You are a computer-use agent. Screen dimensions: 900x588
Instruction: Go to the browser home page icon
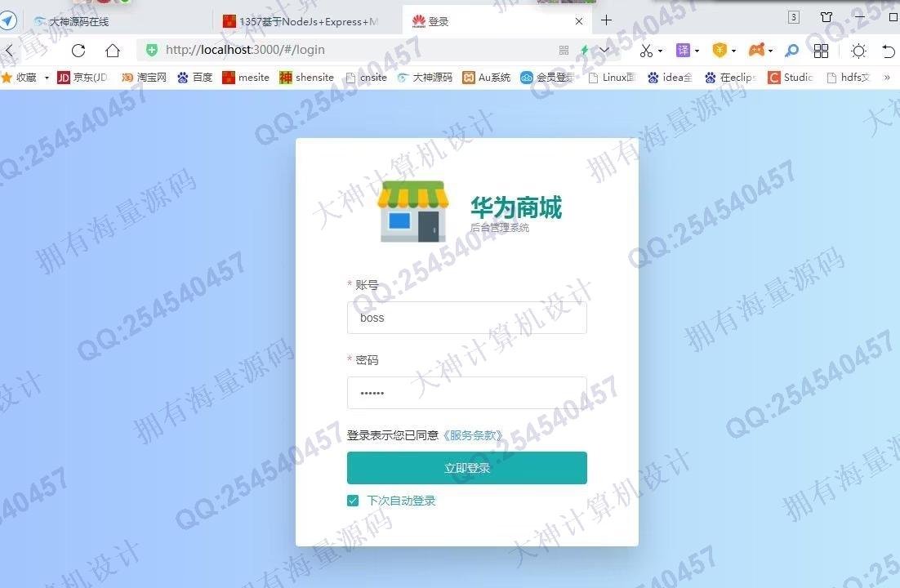pos(113,51)
